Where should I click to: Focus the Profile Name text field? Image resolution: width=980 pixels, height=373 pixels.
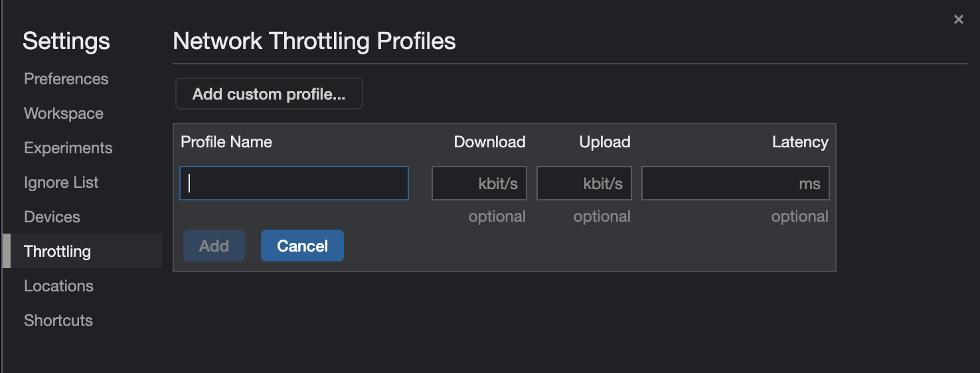click(293, 183)
